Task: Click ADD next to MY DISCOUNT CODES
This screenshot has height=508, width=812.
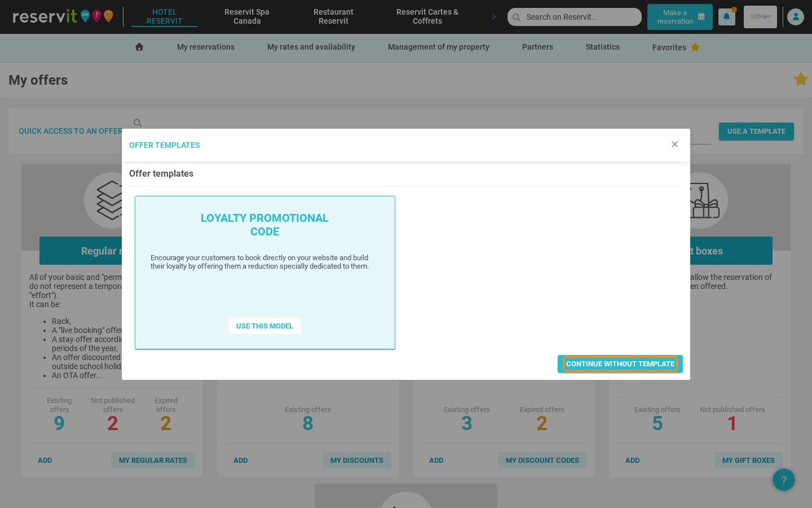Action: 436,461
